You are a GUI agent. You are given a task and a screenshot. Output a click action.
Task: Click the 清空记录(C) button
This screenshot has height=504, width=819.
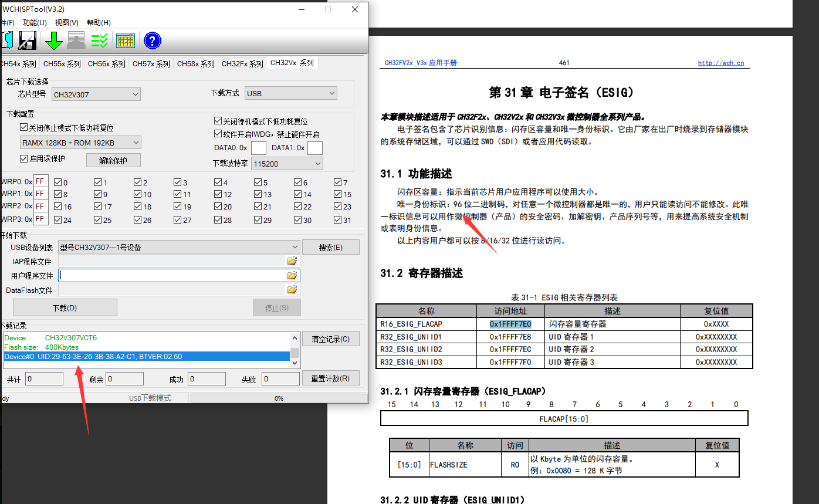[331, 339]
